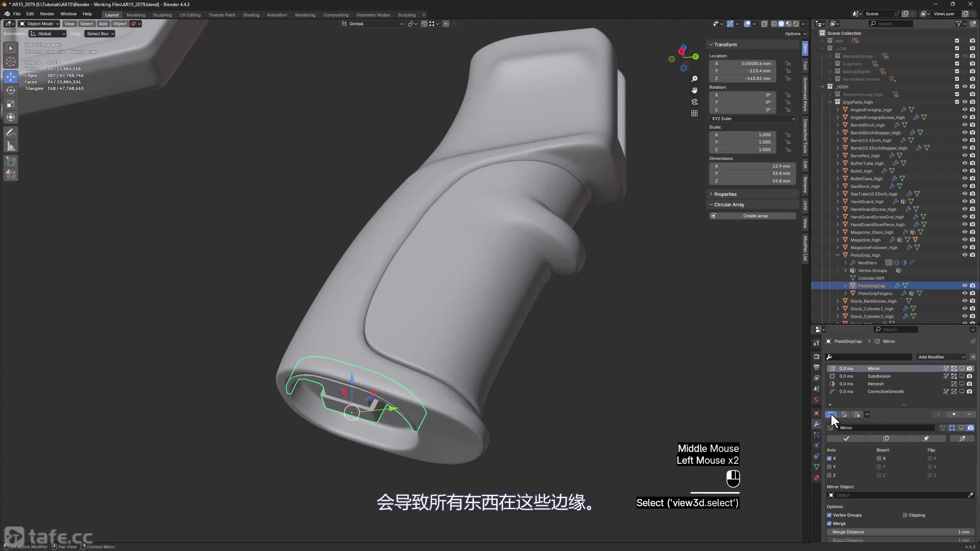Collapse the Circular Array panel
The image size is (980, 551).
pos(729,205)
